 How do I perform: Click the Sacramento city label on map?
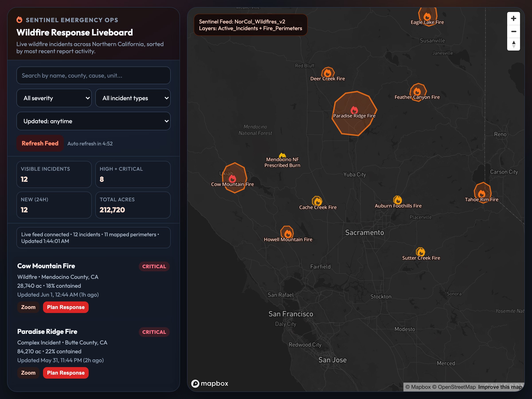click(365, 233)
